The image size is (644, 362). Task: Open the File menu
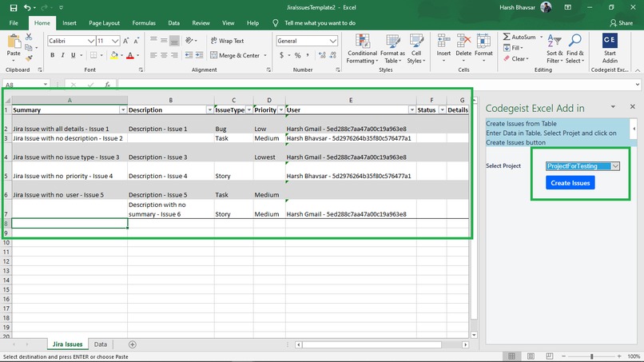click(x=14, y=23)
